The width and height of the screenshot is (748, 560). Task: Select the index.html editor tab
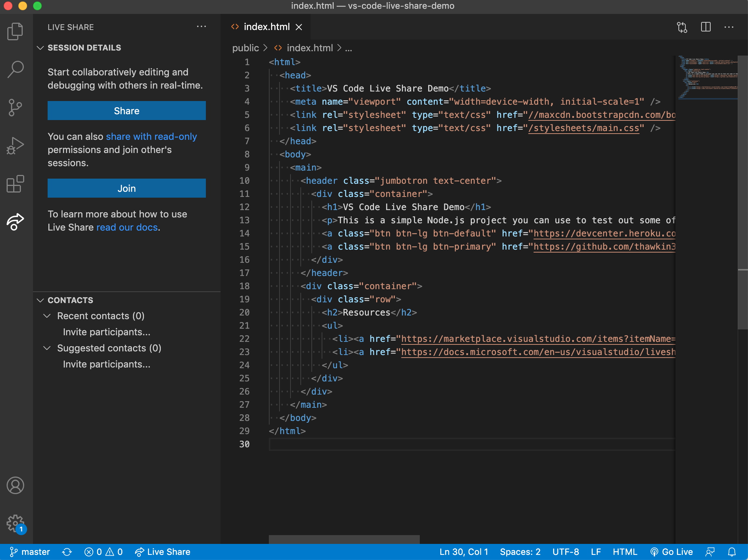[x=266, y=27]
